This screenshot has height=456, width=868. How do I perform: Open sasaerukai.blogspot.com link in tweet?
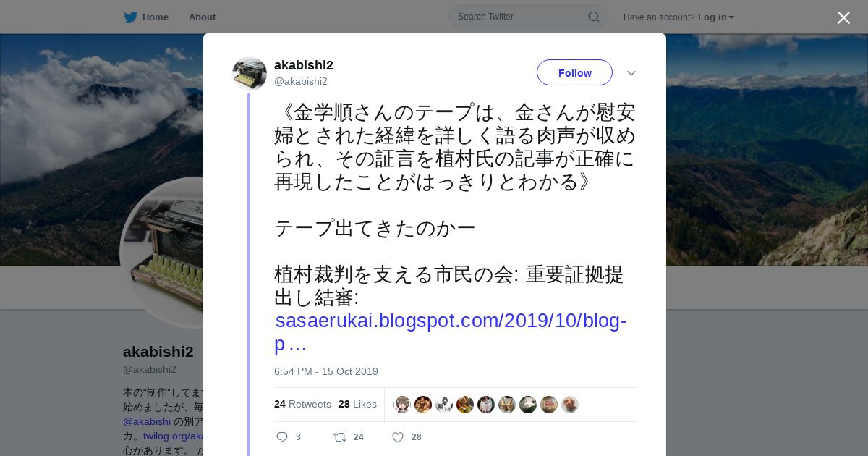click(451, 332)
